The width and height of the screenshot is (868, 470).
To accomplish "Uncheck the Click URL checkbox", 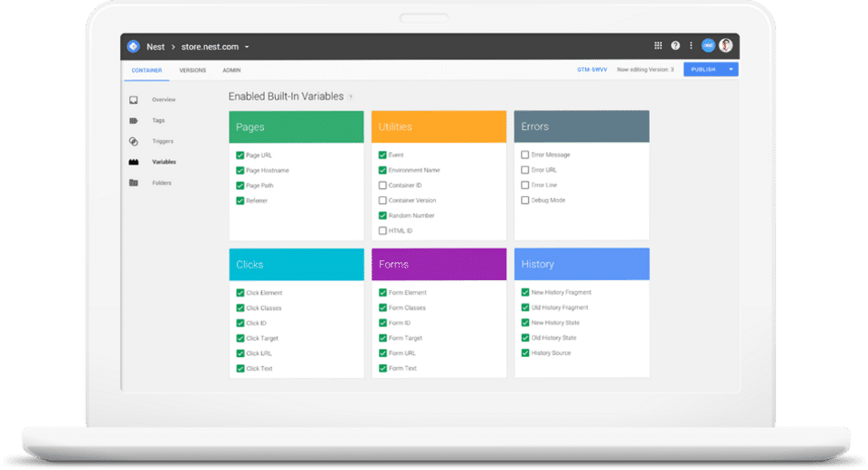I will pyautogui.click(x=241, y=353).
